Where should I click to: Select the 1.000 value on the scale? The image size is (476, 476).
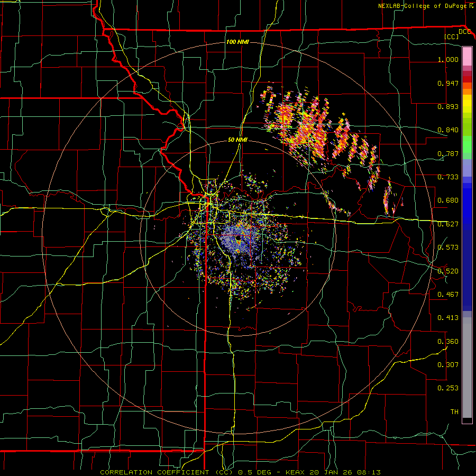tap(448, 59)
